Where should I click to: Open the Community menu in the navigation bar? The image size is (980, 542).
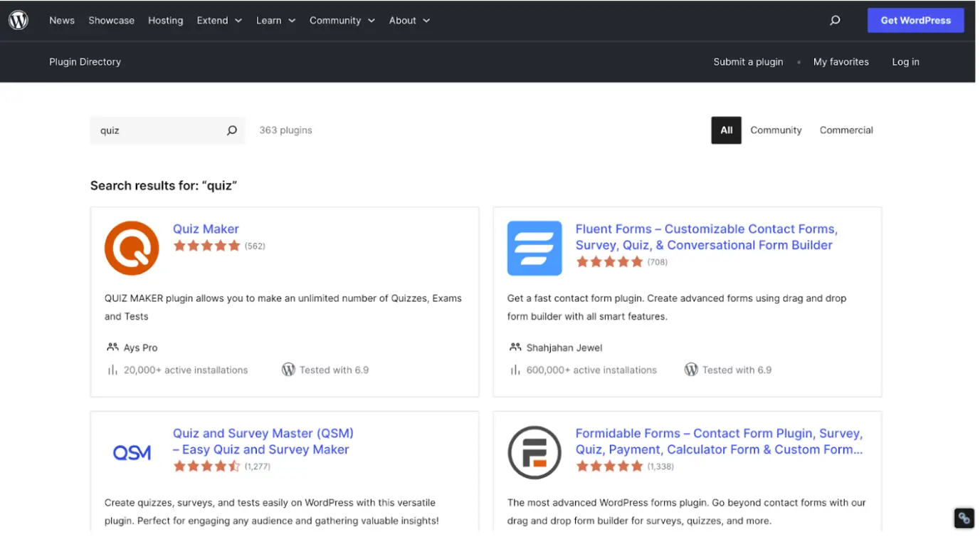[x=342, y=20]
